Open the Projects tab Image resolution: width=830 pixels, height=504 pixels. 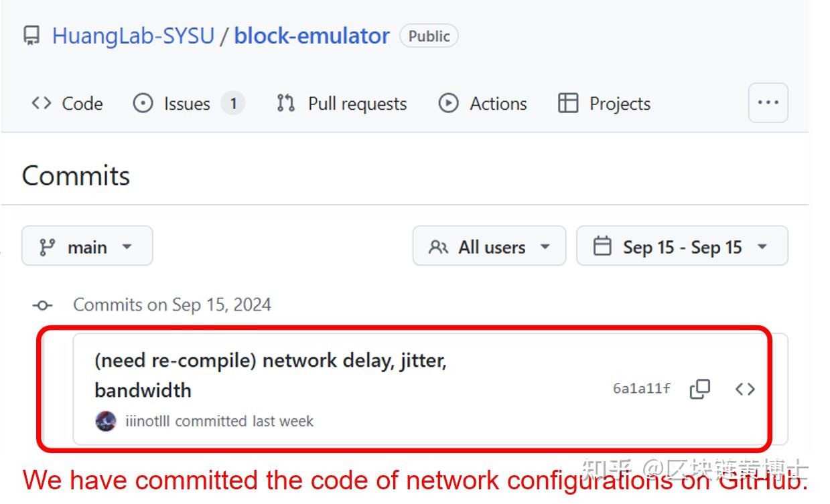(x=604, y=104)
